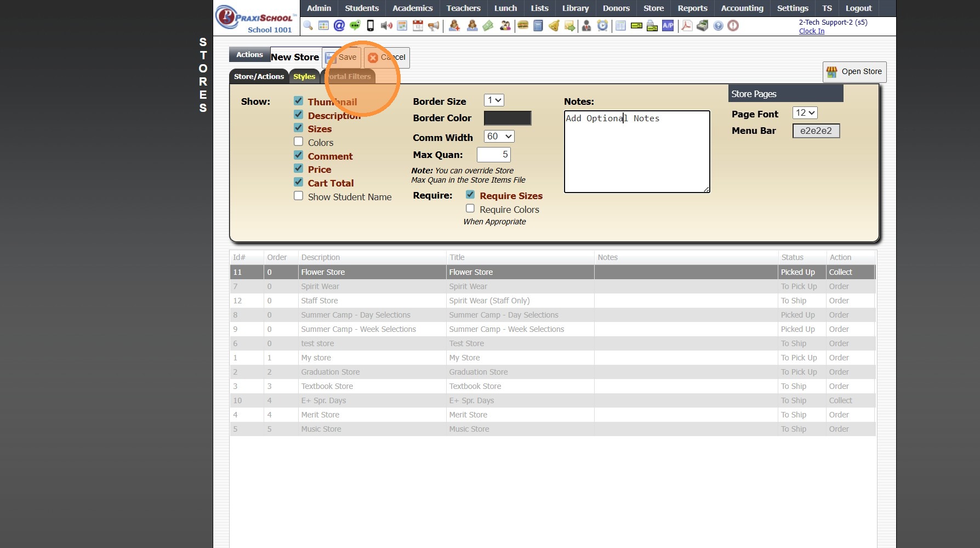
Task: Open the Students menu
Action: click(x=362, y=8)
